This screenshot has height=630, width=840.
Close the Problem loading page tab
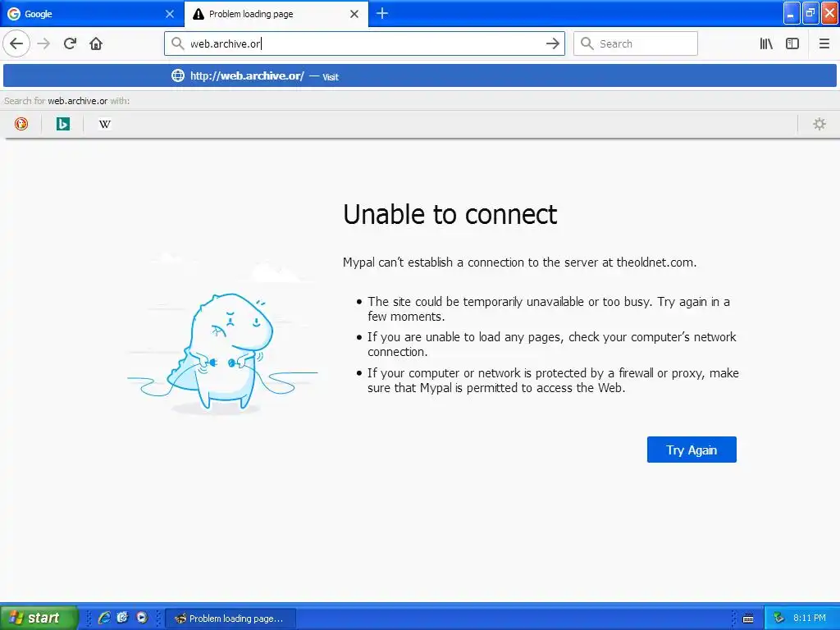pyautogui.click(x=354, y=14)
